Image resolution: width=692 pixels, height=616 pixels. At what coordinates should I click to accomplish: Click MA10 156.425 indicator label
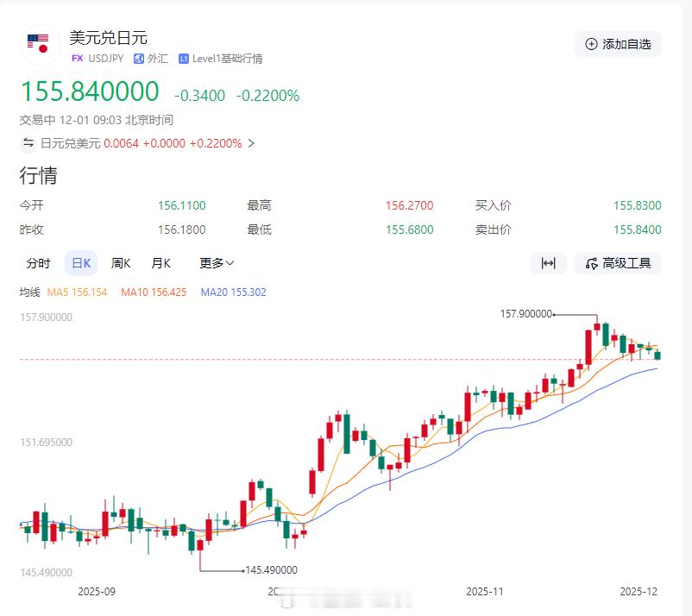click(154, 292)
